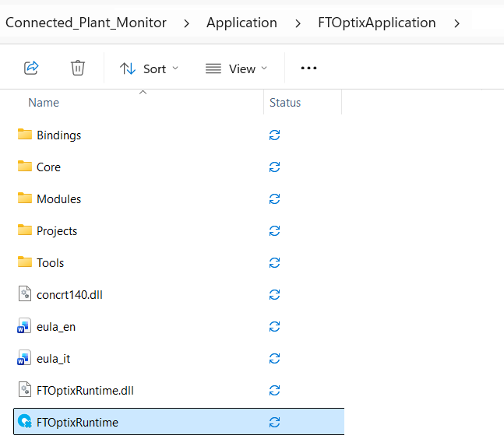Open the Sort dropdown
Image resolution: width=504 pixels, height=439 pixels.
149,68
